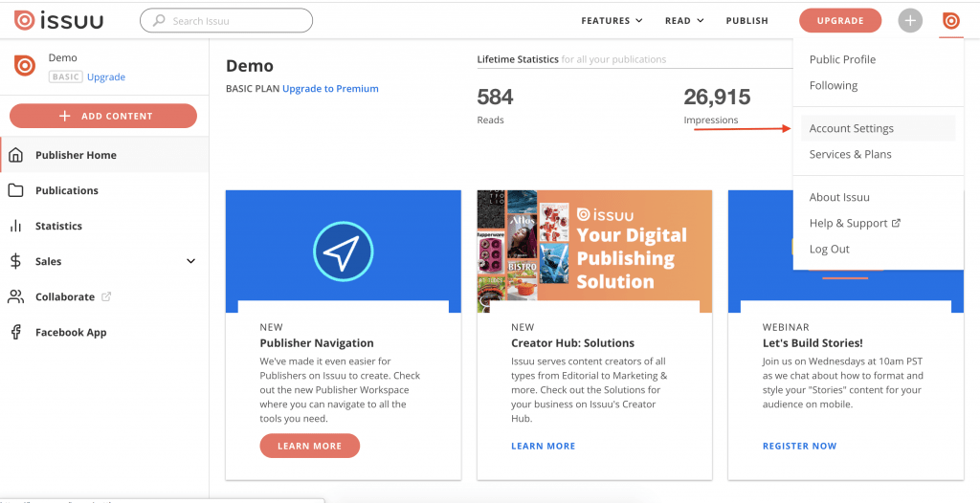Click the Demo avatar in sidebar

[x=25, y=66]
